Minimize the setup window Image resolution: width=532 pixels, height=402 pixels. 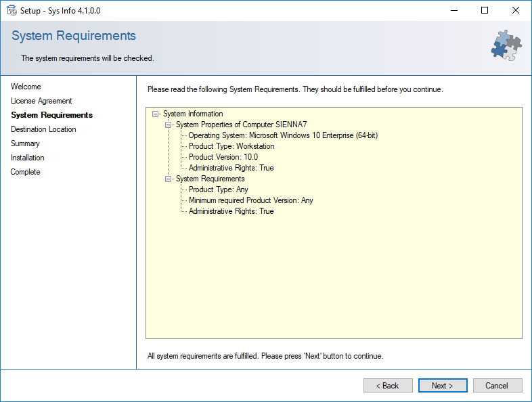coord(454,11)
